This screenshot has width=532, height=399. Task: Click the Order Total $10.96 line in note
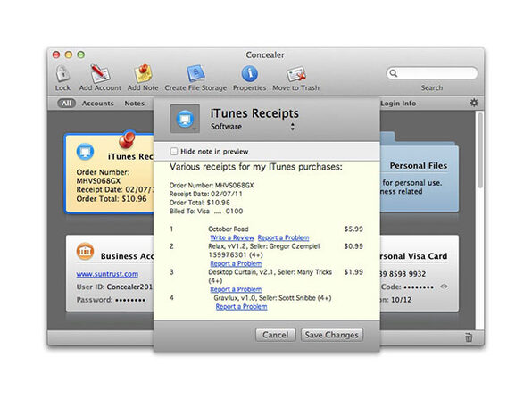pyautogui.click(x=200, y=203)
